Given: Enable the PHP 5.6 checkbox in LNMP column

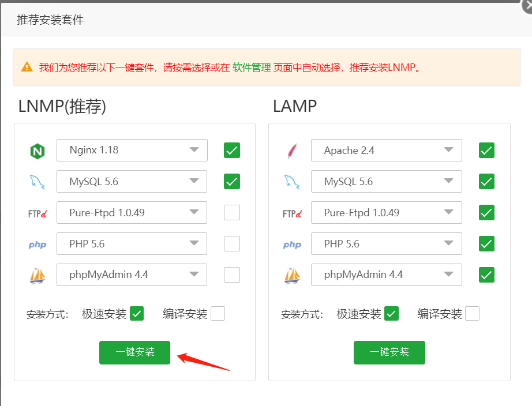Looking at the screenshot, I should 231,243.
